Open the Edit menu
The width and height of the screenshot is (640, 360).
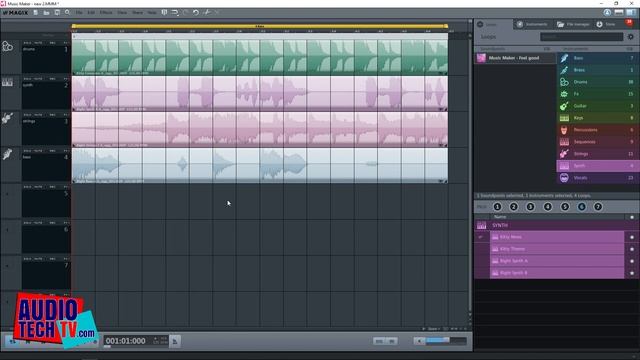(91, 13)
